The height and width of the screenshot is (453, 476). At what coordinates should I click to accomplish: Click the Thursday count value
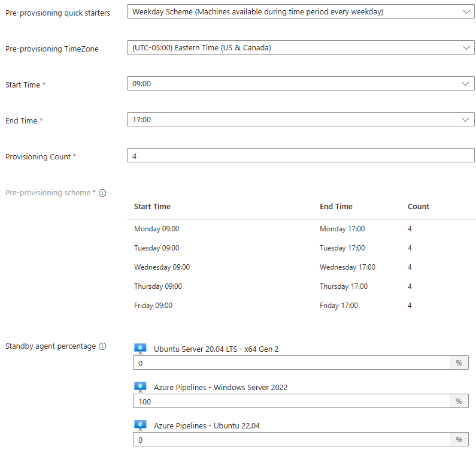[410, 286]
